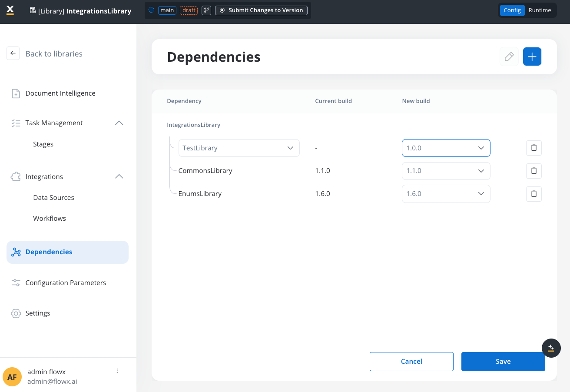Select Dependencies in the sidebar

pos(67,252)
